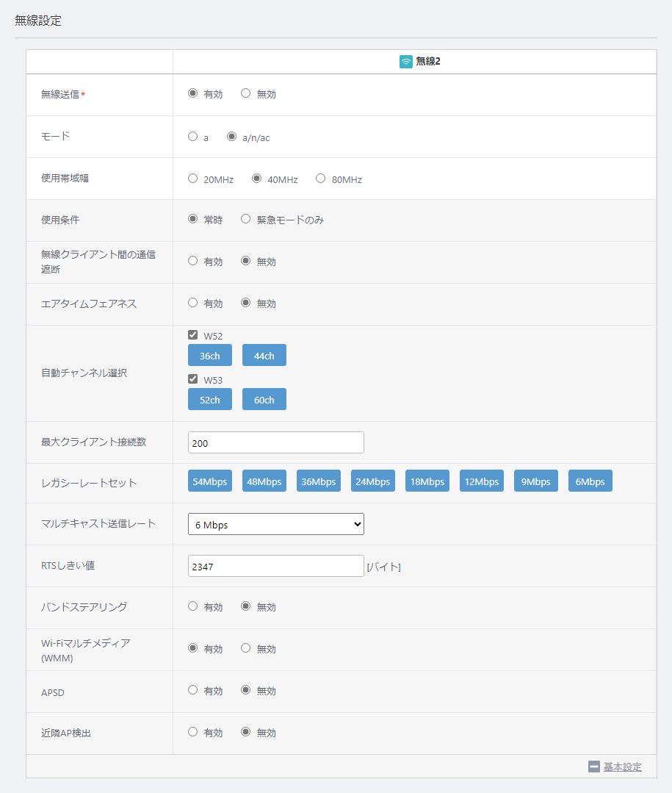Select mode a/n/ac
The width and height of the screenshot is (672, 793).
[x=231, y=137]
